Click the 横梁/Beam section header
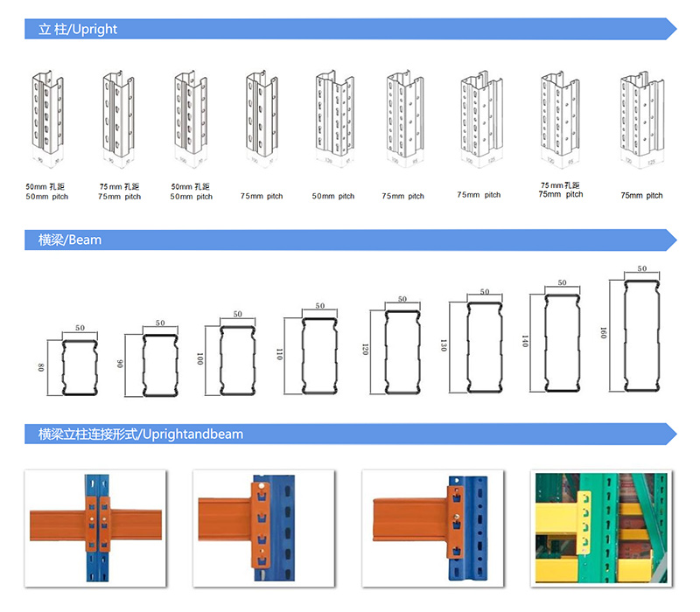The image size is (700, 612). tap(351, 240)
